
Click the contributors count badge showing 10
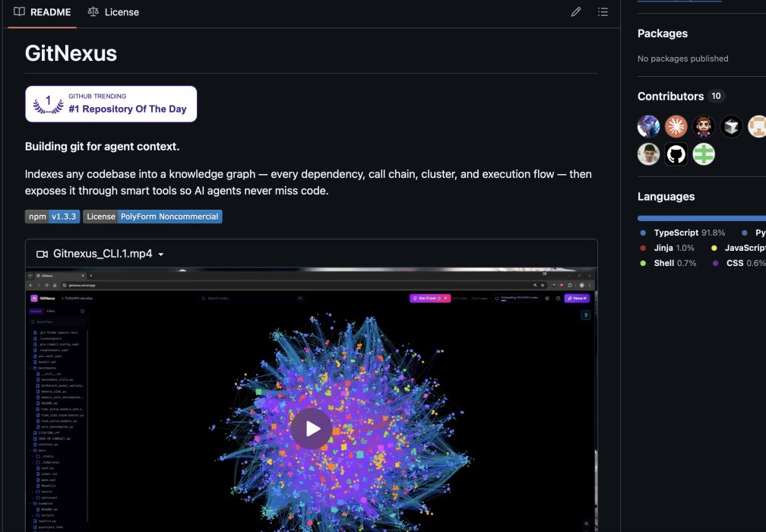click(x=716, y=97)
